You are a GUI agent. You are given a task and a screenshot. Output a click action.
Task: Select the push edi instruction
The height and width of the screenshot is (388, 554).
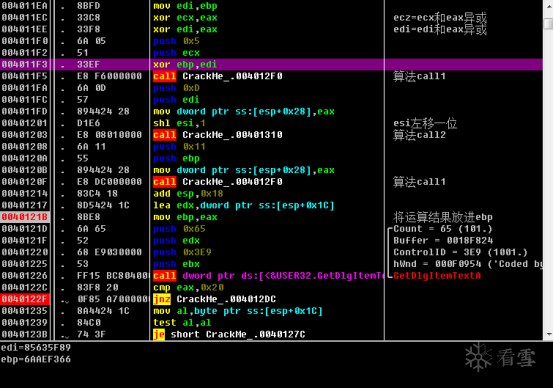[176, 99]
